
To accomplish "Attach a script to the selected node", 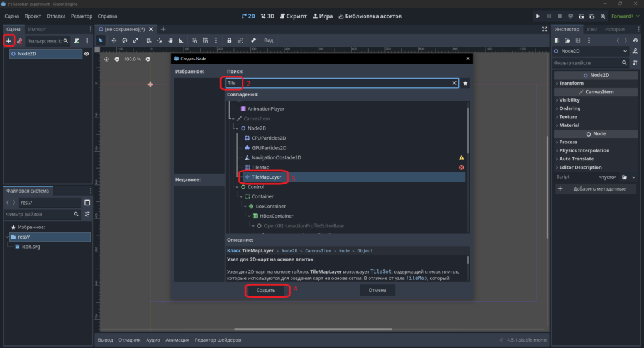I will 76,41.
